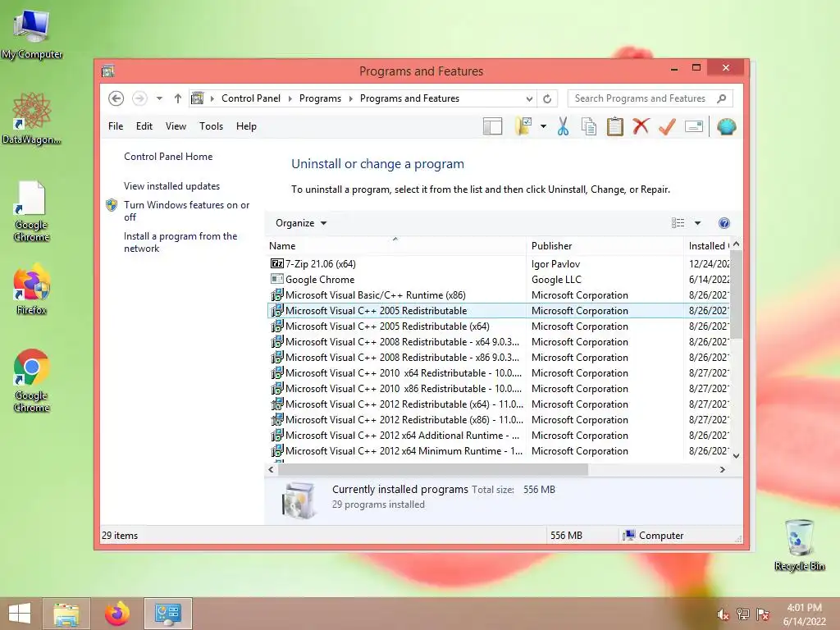
Task: Open address bar history dropdown
Action: (529, 98)
